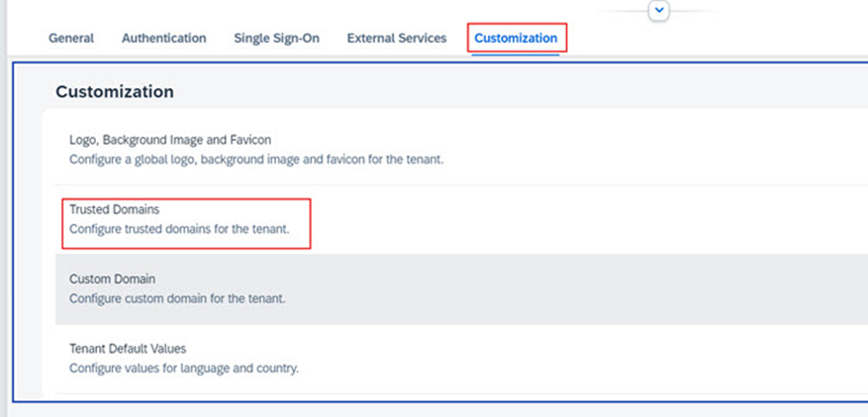Screen dimensions: 868x417
Task: Switch to the General tab
Action: (x=71, y=39)
